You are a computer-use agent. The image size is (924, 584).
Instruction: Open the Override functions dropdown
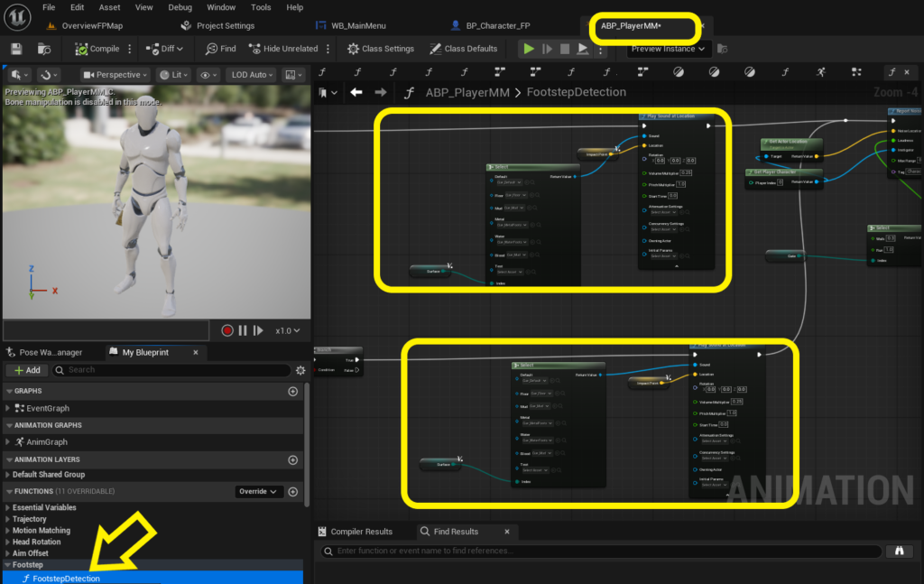click(259, 491)
